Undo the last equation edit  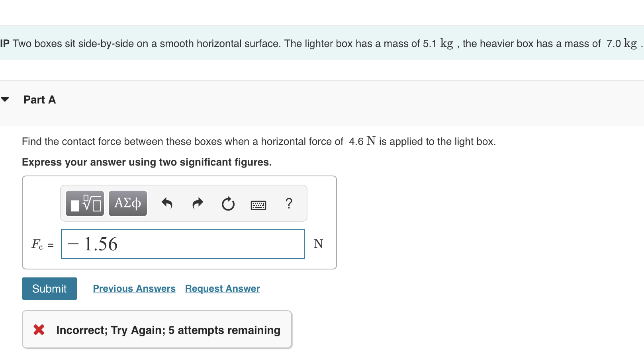[167, 203]
